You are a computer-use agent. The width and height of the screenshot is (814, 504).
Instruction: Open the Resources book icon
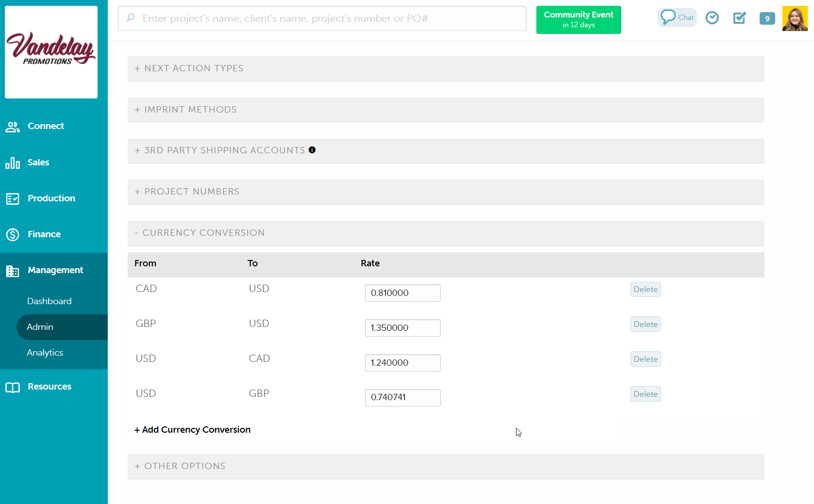13,386
